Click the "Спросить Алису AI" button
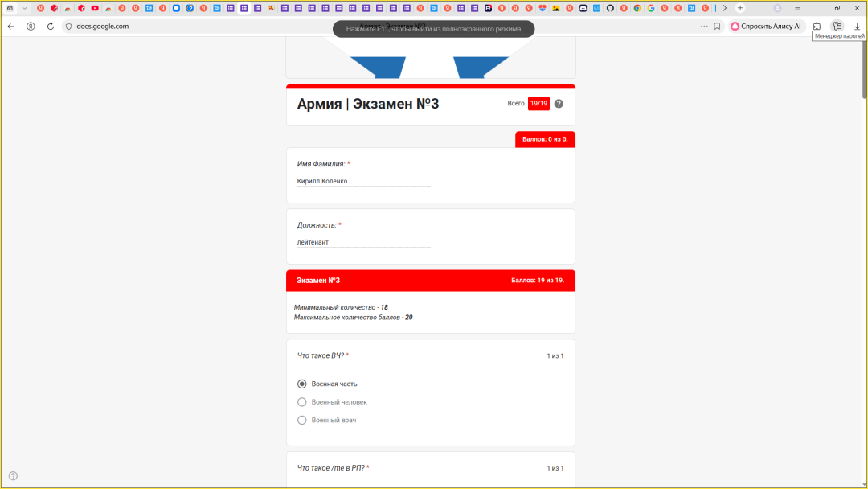This screenshot has height=489, width=868. tap(766, 27)
